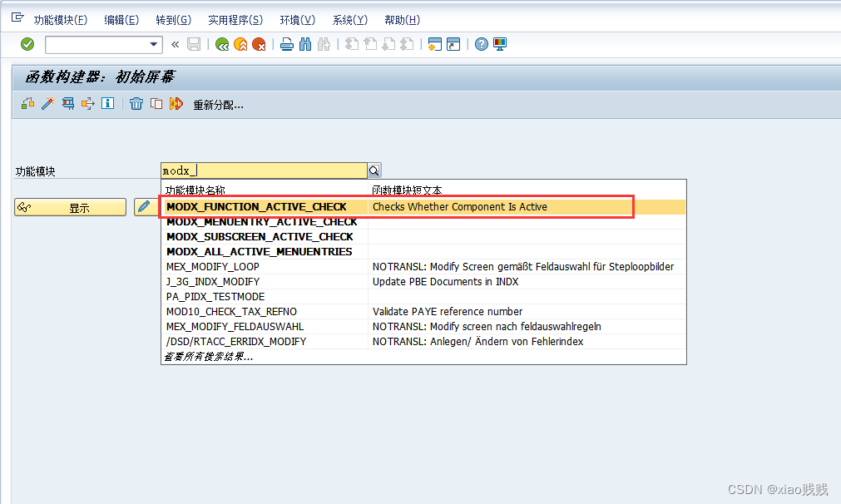The width and height of the screenshot is (841, 504).
Task: Open Help using the question mark icon
Action: (x=481, y=45)
